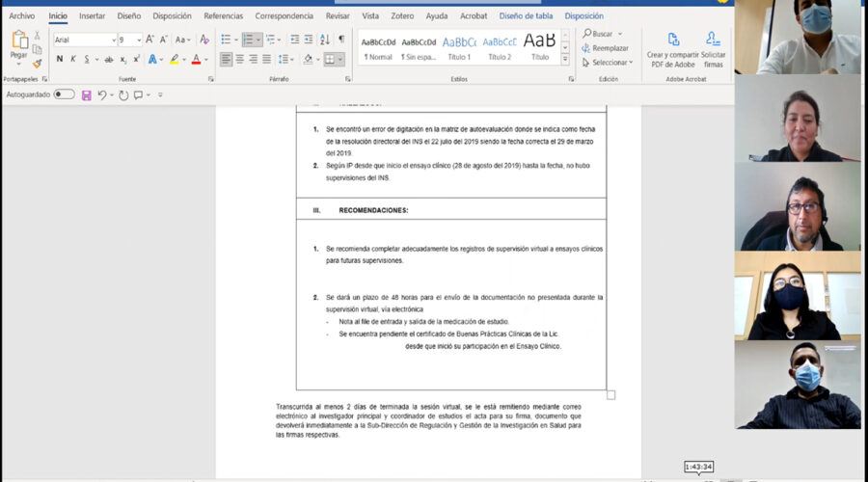Open the borders dropdown arrow

point(339,59)
